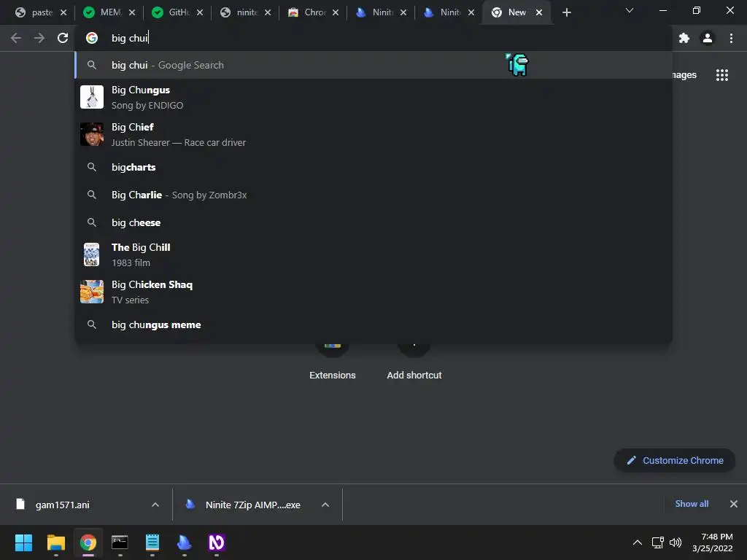Open the Notepad taskbar icon
The width and height of the screenshot is (747, 560).
pos(152,542)
